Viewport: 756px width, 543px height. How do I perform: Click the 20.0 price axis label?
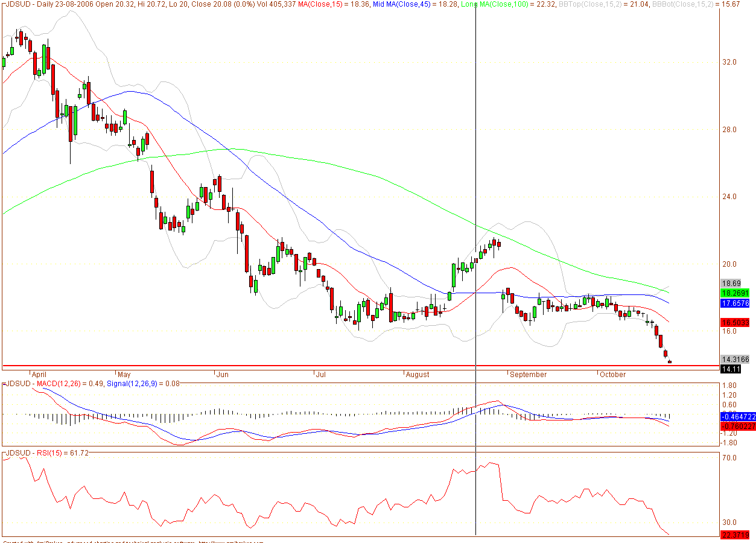pyautogui.click(x=730, y=264)
